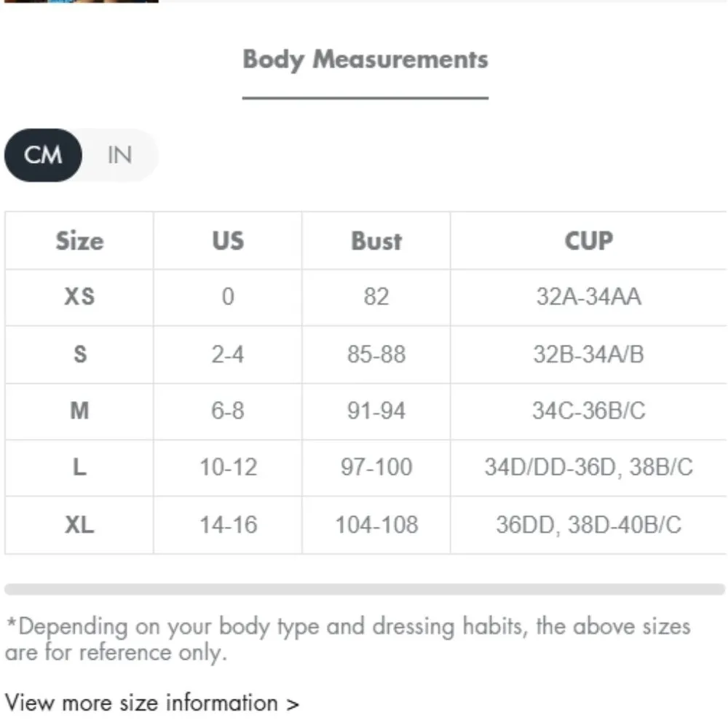Click the bust value 82 cell
The image size is (728, 728).
(x=376, y=297)
